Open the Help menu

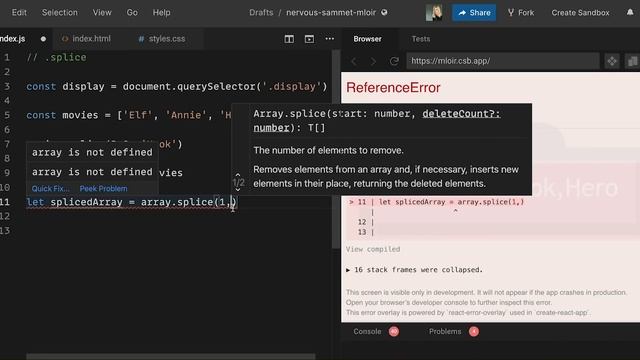coord(161,13)
